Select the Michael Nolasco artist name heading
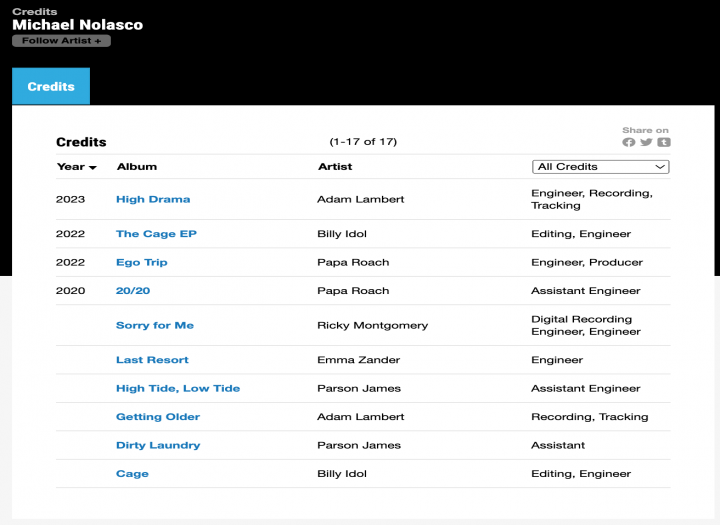This screenshot has height=525, width=720. (78, 25)
